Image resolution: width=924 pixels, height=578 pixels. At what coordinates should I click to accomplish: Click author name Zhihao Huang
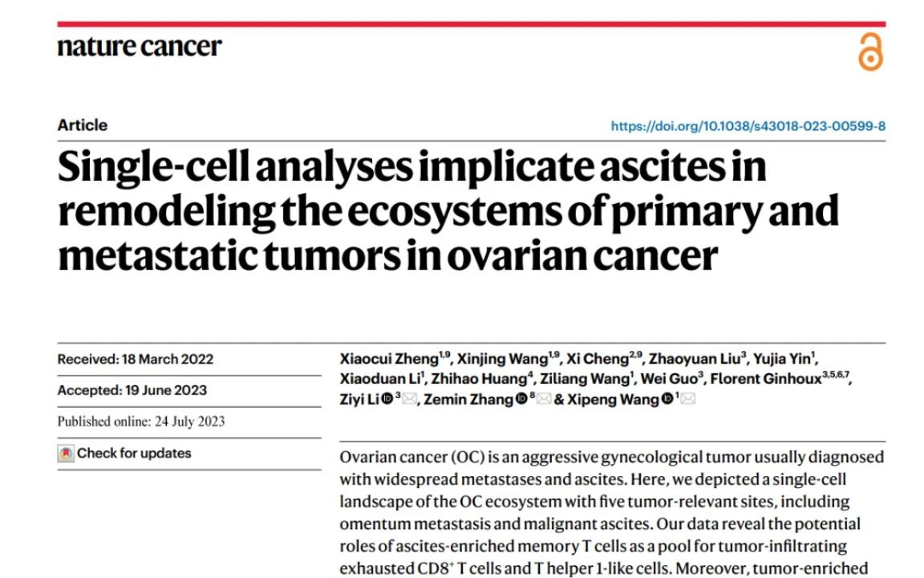click(479, 379)
